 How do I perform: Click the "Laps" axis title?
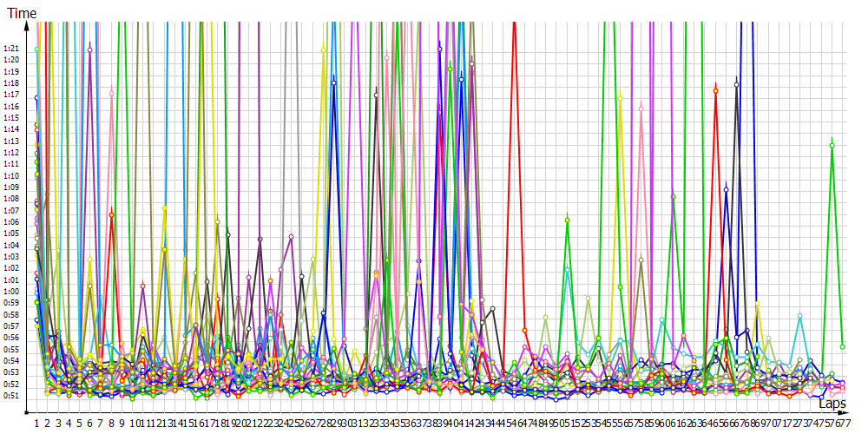tap(834, 404)
